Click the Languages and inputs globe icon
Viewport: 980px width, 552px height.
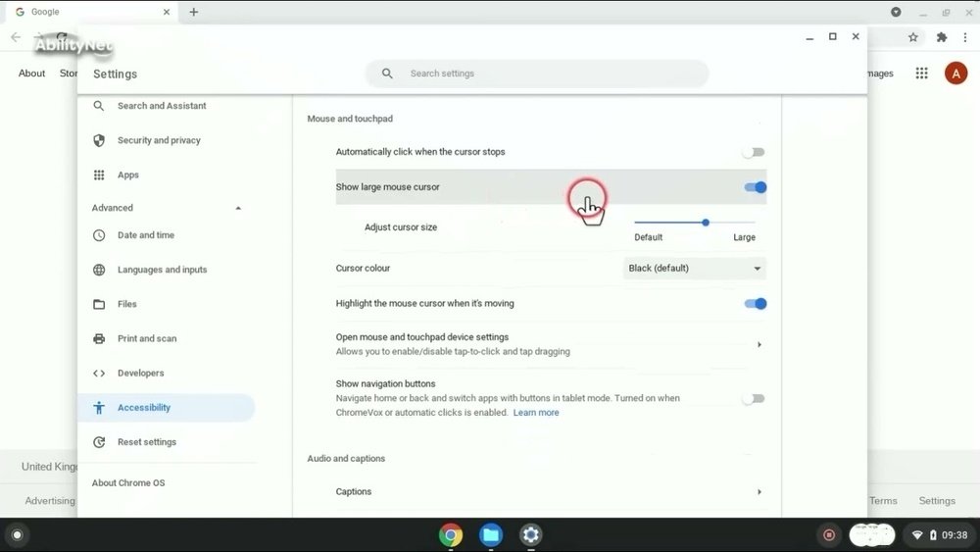pyautogui.click(x=99, y=270)
